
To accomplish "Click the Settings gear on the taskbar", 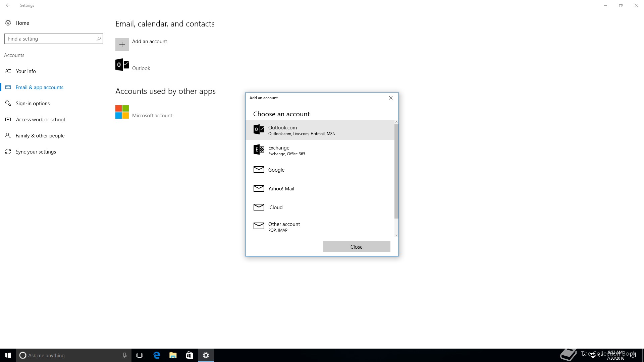I will point(206,355).
